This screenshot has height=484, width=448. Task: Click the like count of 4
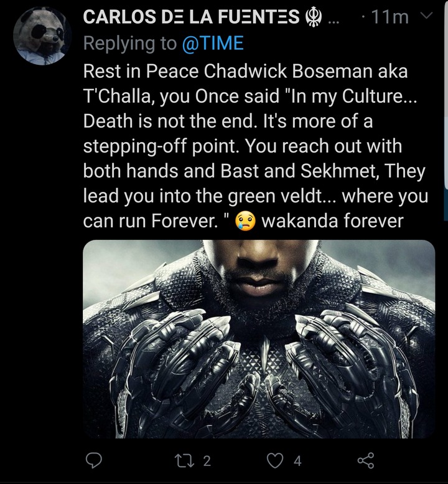297,461
